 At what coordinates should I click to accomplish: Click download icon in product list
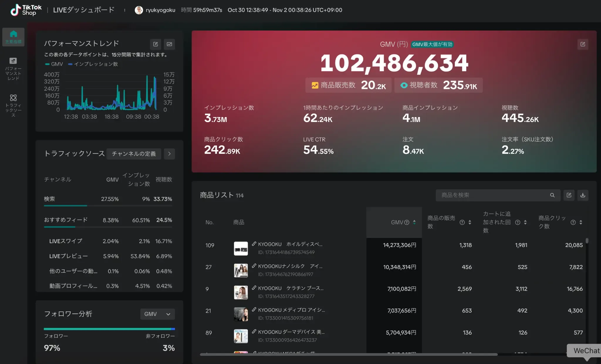583,195
